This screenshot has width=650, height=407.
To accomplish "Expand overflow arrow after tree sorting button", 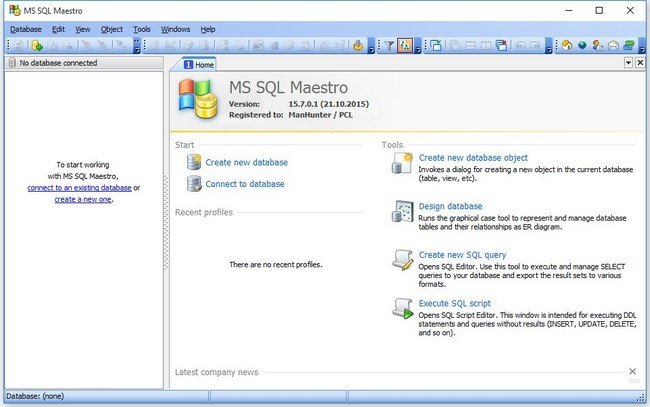I will [x=418, y=46].
